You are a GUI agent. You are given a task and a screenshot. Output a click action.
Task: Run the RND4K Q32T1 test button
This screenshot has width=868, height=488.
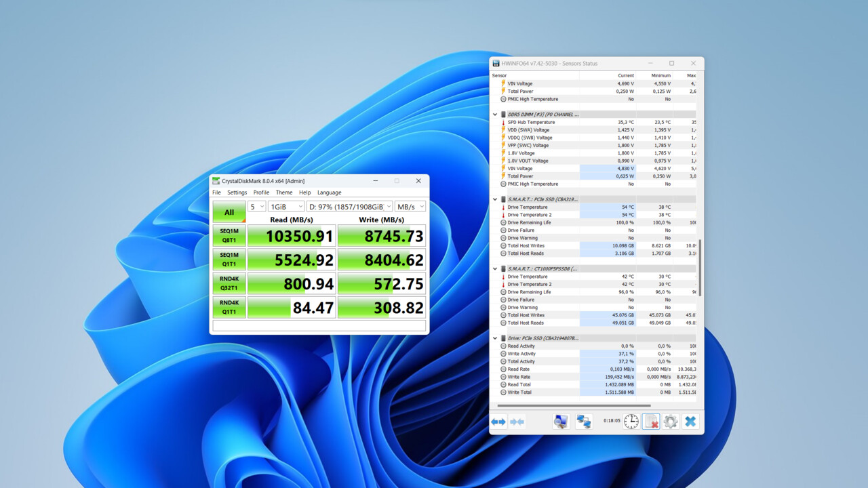pos(229,283)
